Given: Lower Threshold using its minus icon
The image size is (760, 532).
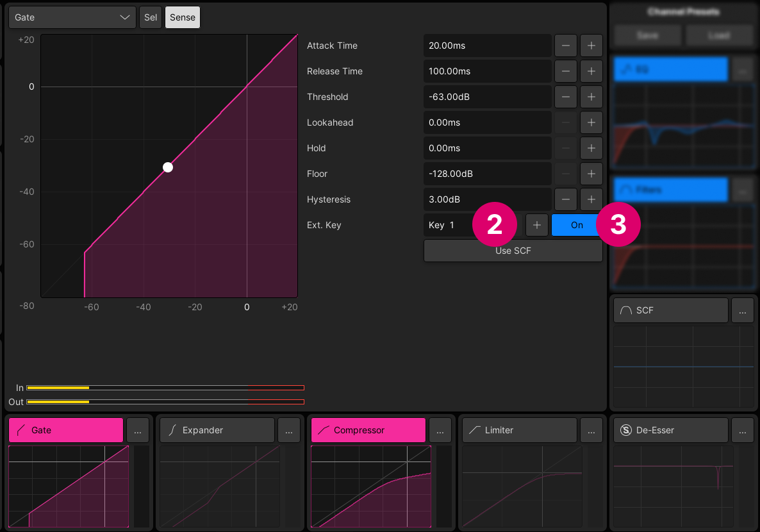Looking at the screenshot, I should (565, 97).
